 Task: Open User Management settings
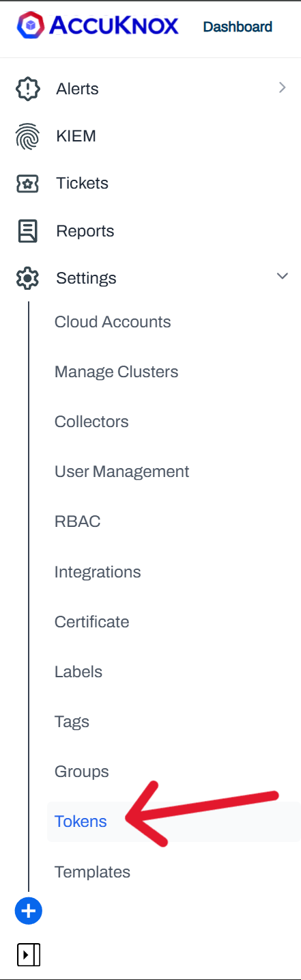coord(122,472)
